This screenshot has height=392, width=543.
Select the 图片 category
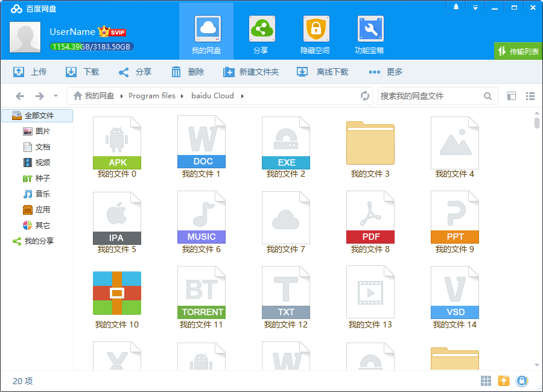pos(37,131)
